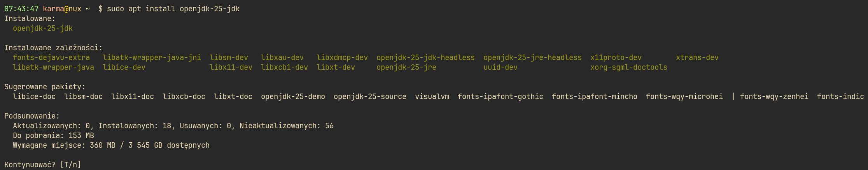The width and height of the screenshot is (868, 170).
Task: Click the openjdk-25-source suggested package
Action: [x=370, y=97]
